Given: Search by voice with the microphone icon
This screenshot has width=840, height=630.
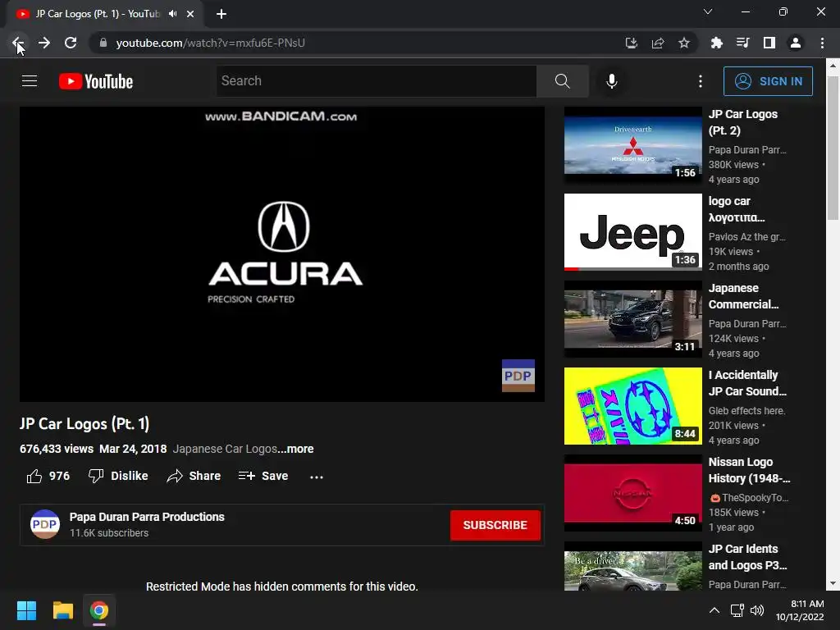Looking at the screenshot, I should point(612,81).
